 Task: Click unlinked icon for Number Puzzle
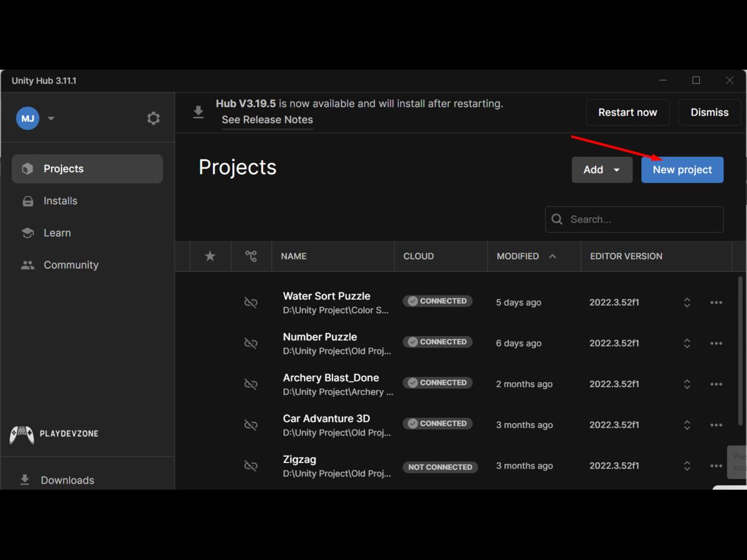(x=251, y=343)
